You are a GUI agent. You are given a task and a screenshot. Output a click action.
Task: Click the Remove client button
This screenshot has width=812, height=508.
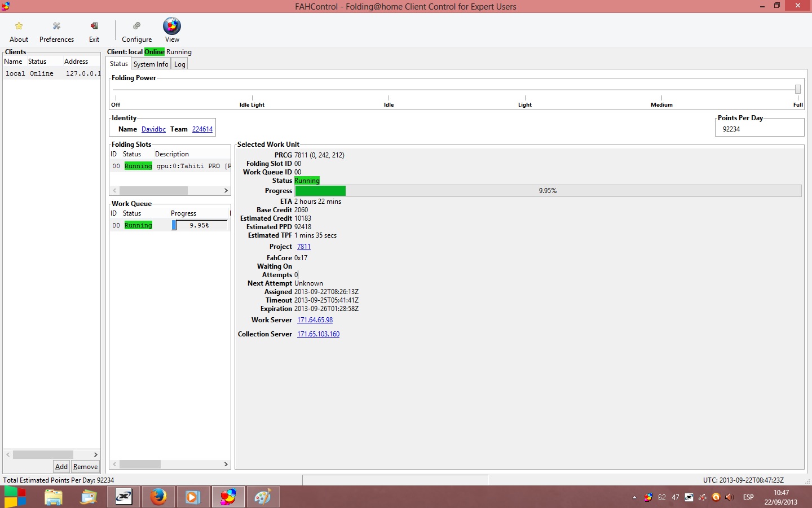coord(85,467)
